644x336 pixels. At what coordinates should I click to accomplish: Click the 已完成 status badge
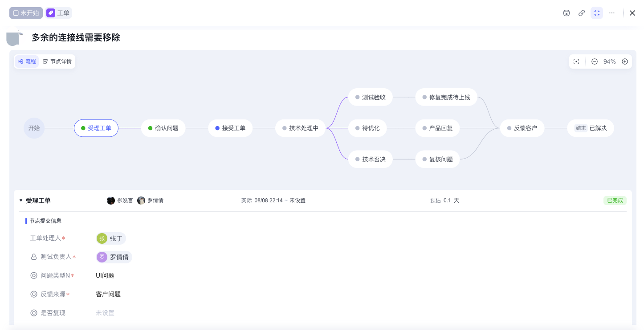(x=615, y=201)
